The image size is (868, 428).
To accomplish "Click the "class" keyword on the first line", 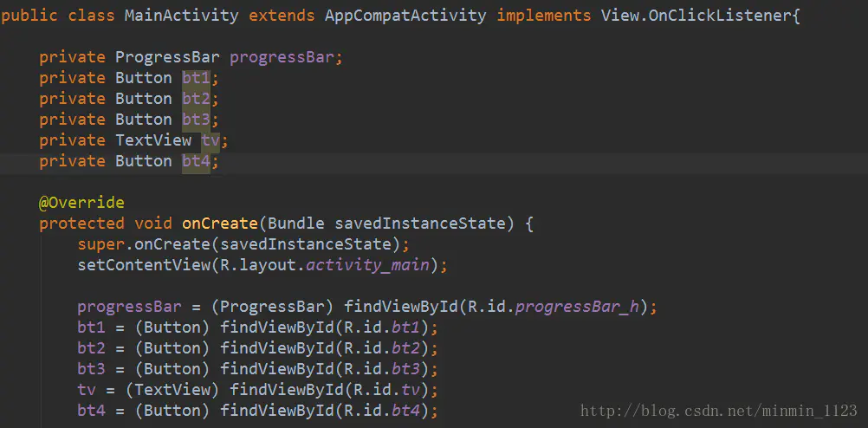I will (x=91, y=16).
